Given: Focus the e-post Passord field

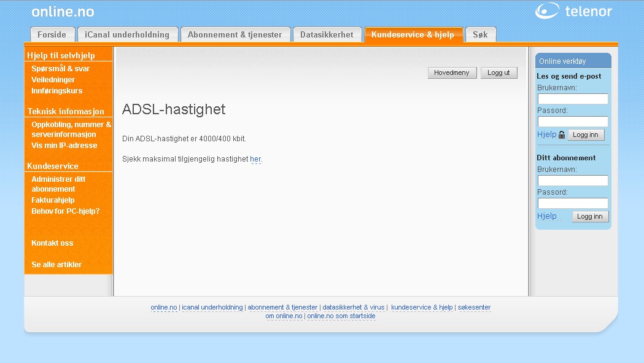Looking at the screenshot, I should (x=573, y=121).
